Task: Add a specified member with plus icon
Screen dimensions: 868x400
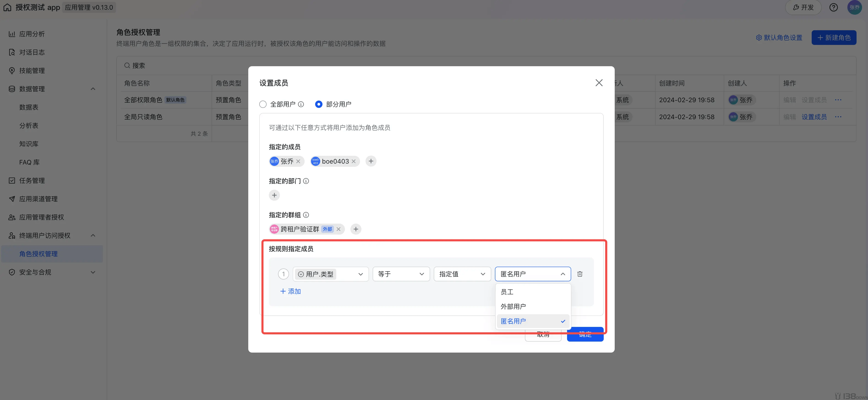Action: pos(371,162)
